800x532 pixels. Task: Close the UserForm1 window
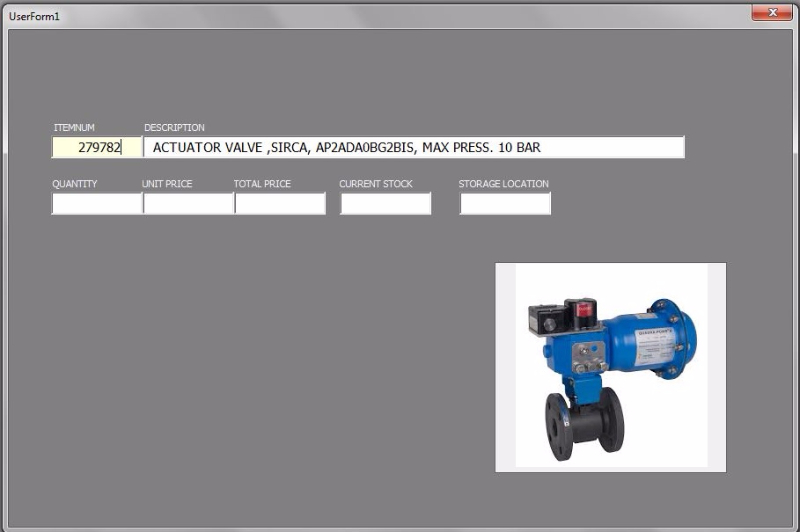(772, 13)
